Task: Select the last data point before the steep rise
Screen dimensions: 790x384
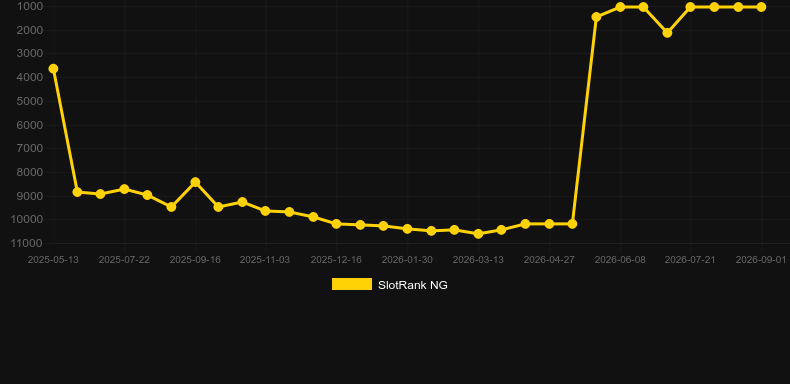Action: point(572,224)
